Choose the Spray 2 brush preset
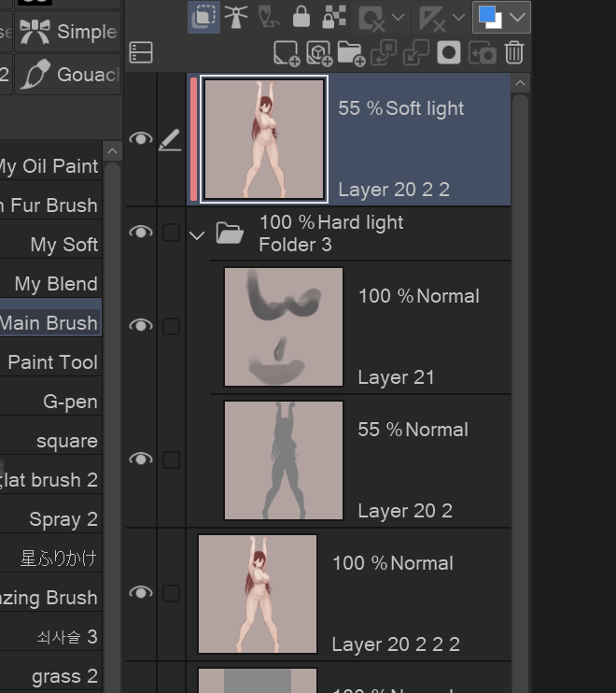 click(x=63, y=519)
